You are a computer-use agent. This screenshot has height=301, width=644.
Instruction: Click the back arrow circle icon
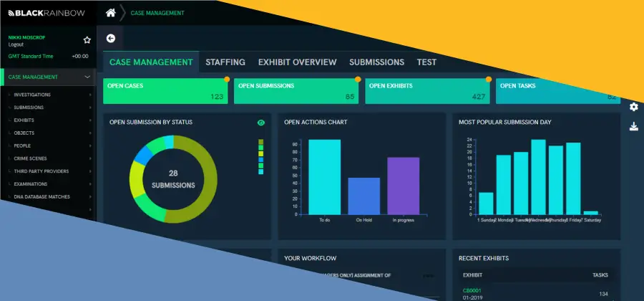pyautogui.click(x=111, y=39)
